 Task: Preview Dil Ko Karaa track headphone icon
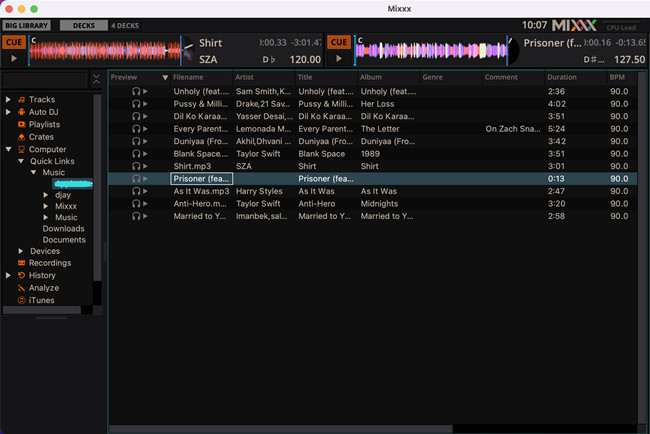pos(136,116)
